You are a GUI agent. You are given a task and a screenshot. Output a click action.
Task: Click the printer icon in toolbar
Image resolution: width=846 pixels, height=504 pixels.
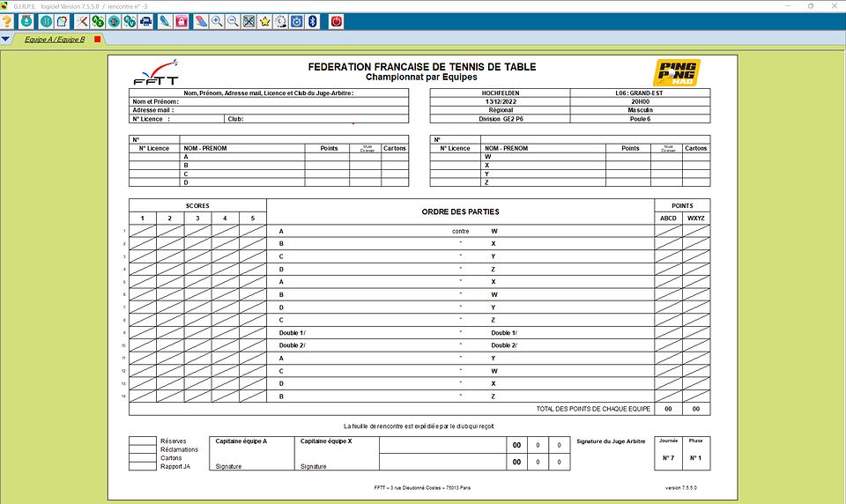[x=146, y=21]
